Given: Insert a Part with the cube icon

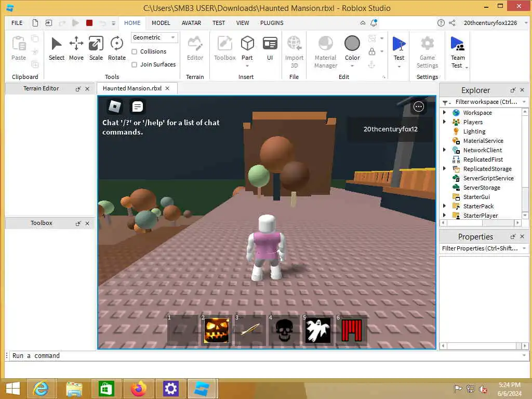Looking at the screenshot, I should click(247, 44).
